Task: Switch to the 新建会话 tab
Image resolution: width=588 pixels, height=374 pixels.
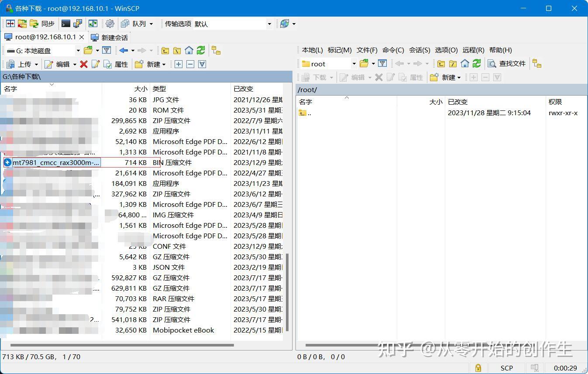Action: 108,38
